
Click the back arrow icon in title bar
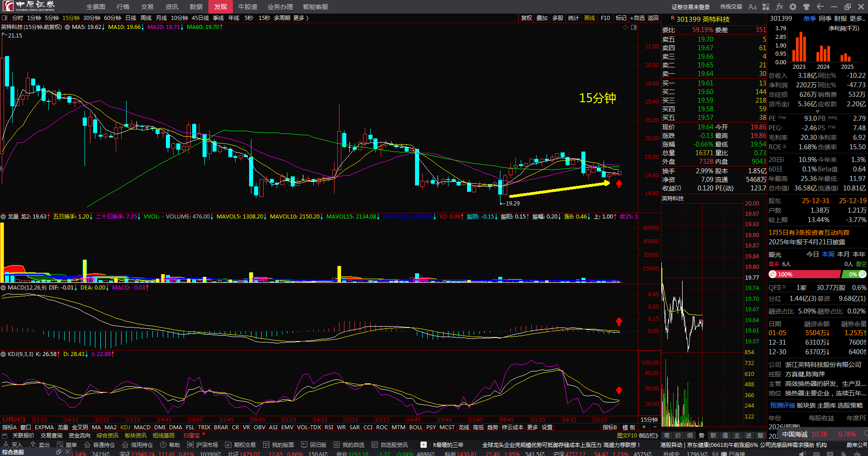click(x=820, y=7)
